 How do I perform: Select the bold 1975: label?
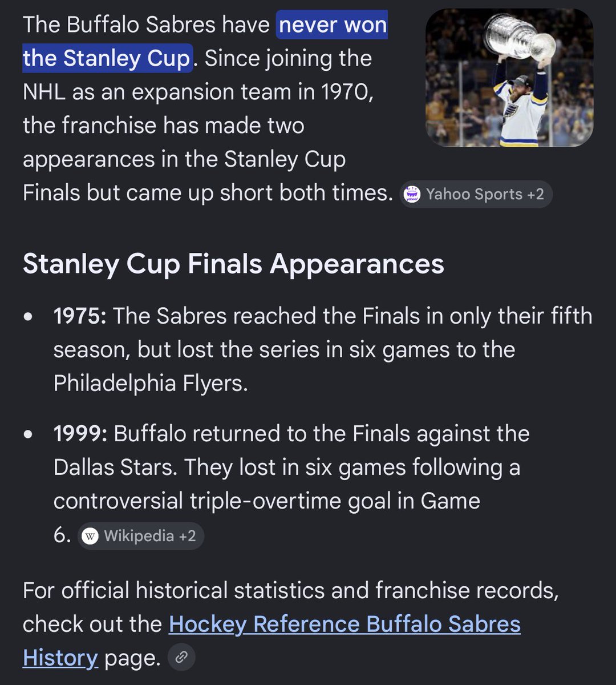[80, 316]
